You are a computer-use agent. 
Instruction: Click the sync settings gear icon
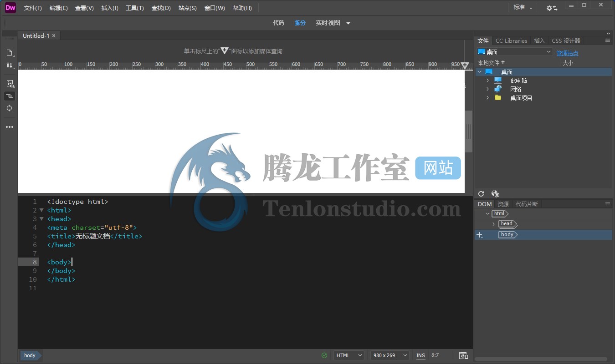click(x=552, y=8)
